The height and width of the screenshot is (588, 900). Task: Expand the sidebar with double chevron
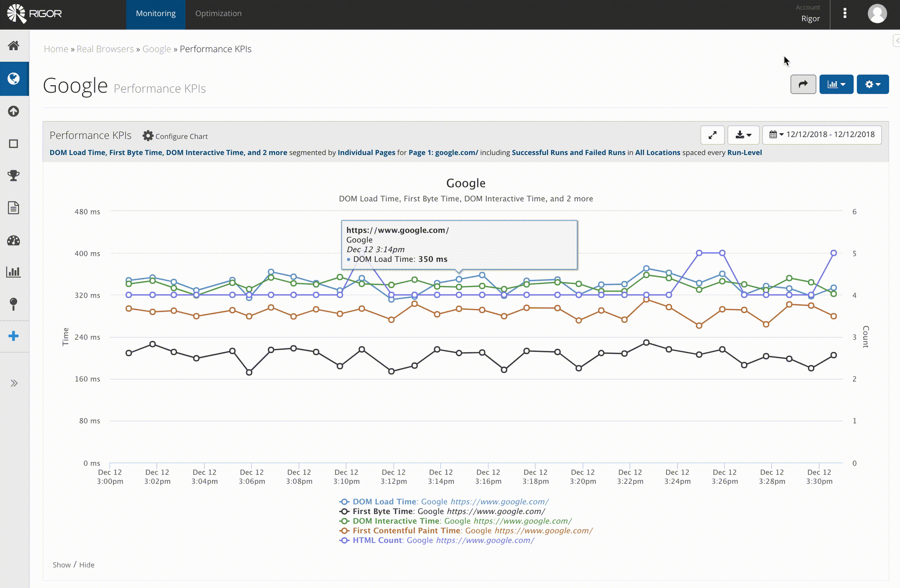point(14,383)
